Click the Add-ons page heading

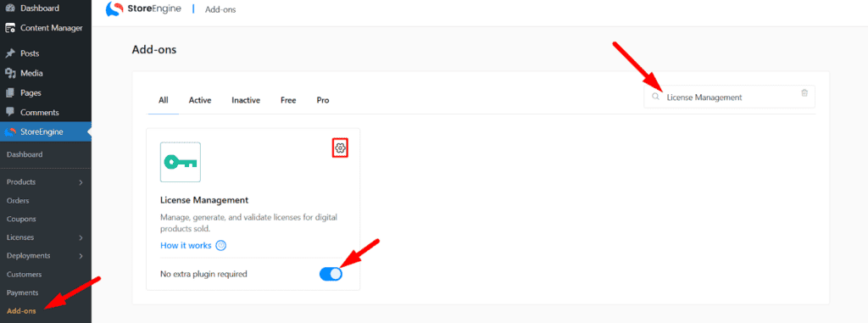(154, 50)
